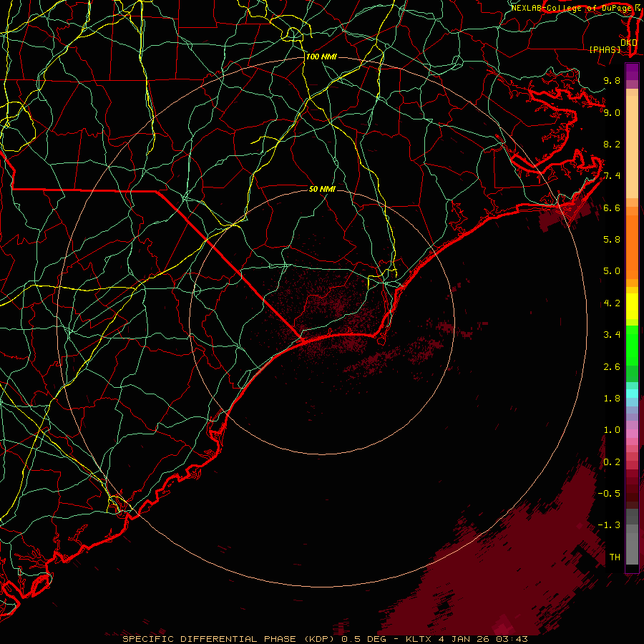
Task: Click the 5.0 value on the color scale
Action: [612, 271]
